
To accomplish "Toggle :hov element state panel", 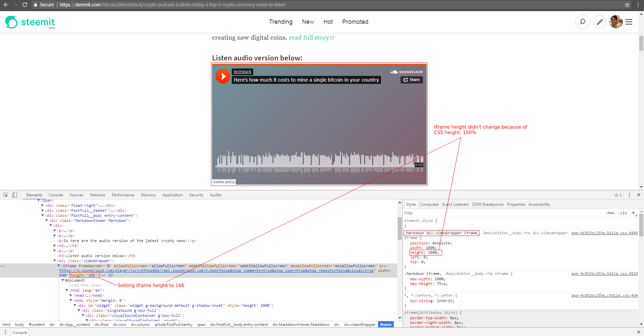I will point(610,213).
